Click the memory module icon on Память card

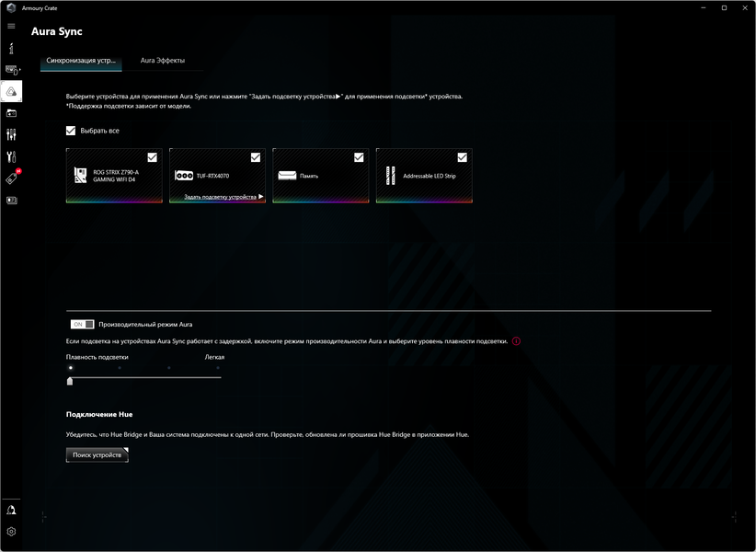pyautogui.click(x=287, y=176)
